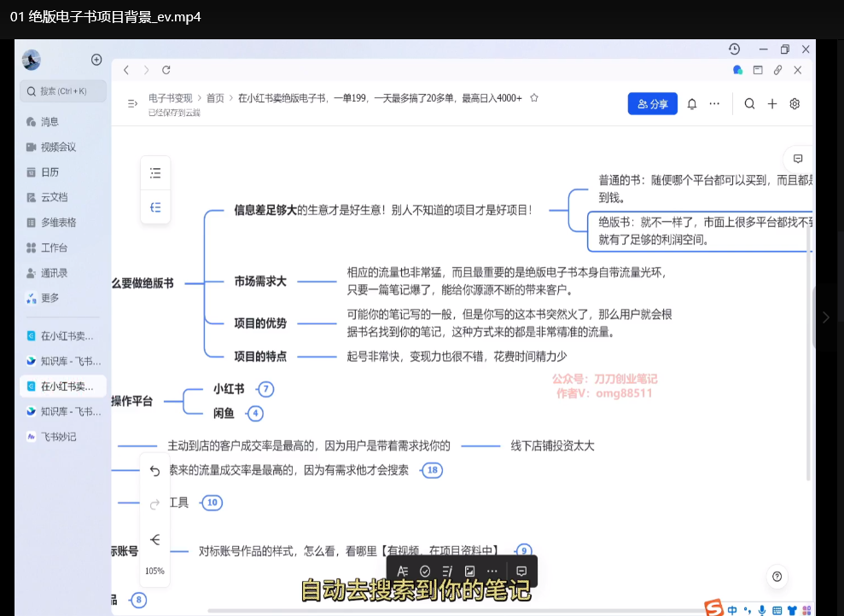Open ellipsis menu in floating toolbar

coord(492,572)
